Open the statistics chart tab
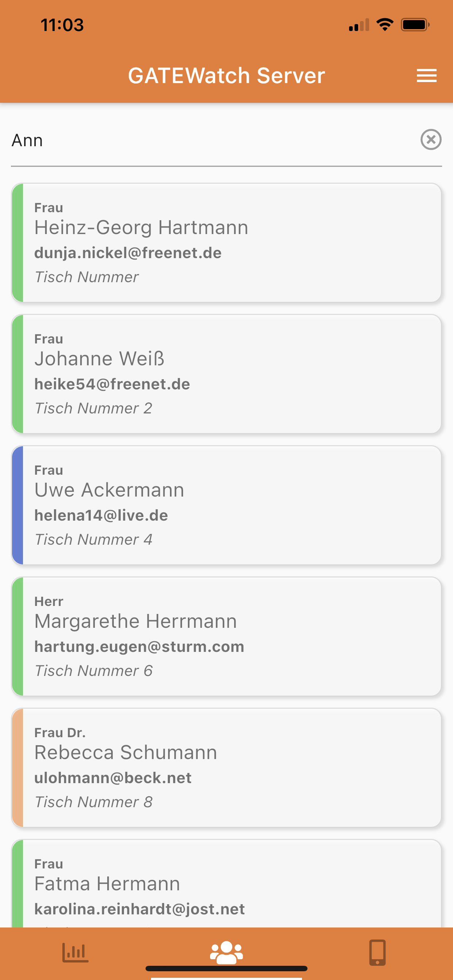 coord(75,952)
